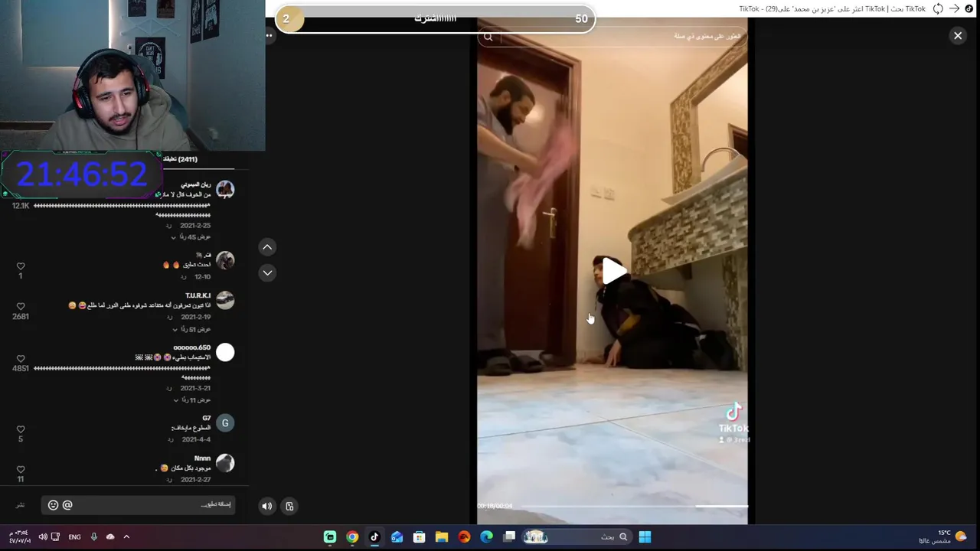Go to the next video with the down chevron

click(x=267, y=272)
